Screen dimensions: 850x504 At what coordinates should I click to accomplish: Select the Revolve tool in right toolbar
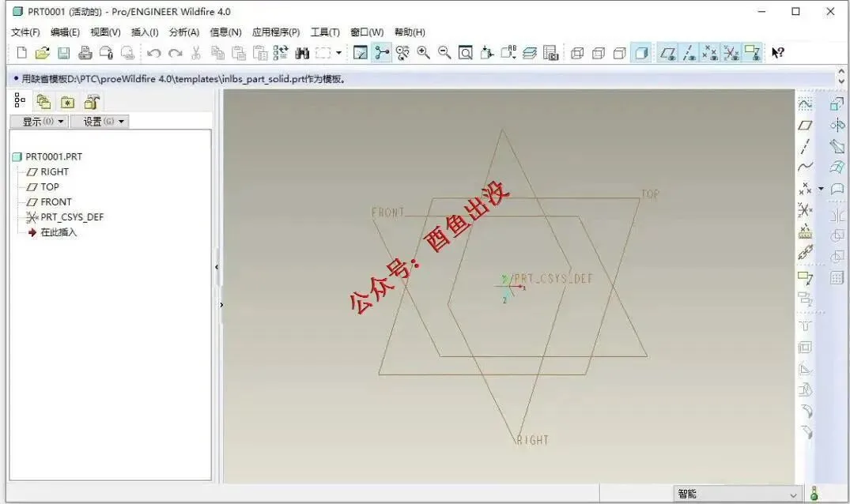tap(837, 125)
